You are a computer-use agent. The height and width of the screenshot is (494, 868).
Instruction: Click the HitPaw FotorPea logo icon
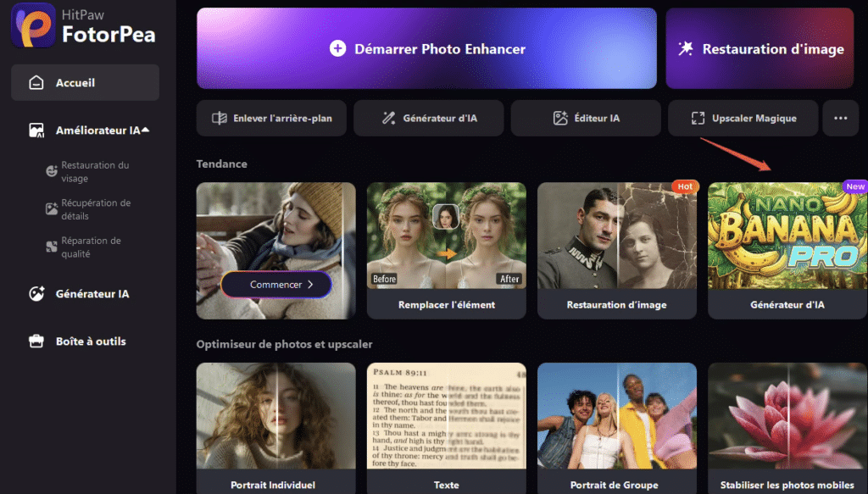click(x=32, y=27)
